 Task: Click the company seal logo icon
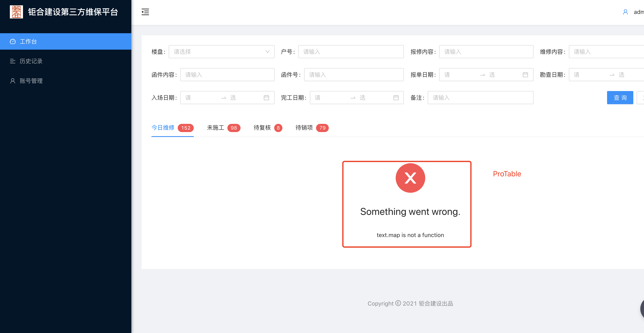(x=16, y=11)
